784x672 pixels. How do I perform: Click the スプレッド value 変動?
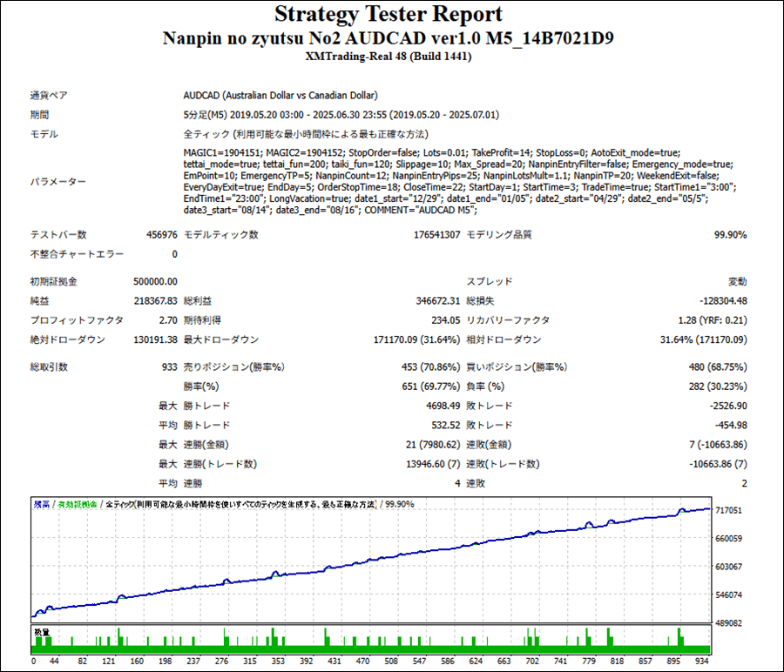(738, 282)
